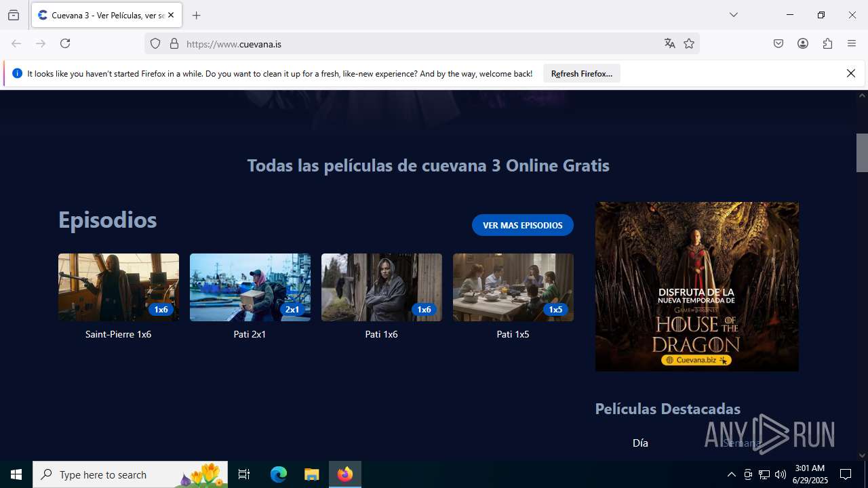
Task: Go back to the previous page
Action: click(x=16, y=43)
